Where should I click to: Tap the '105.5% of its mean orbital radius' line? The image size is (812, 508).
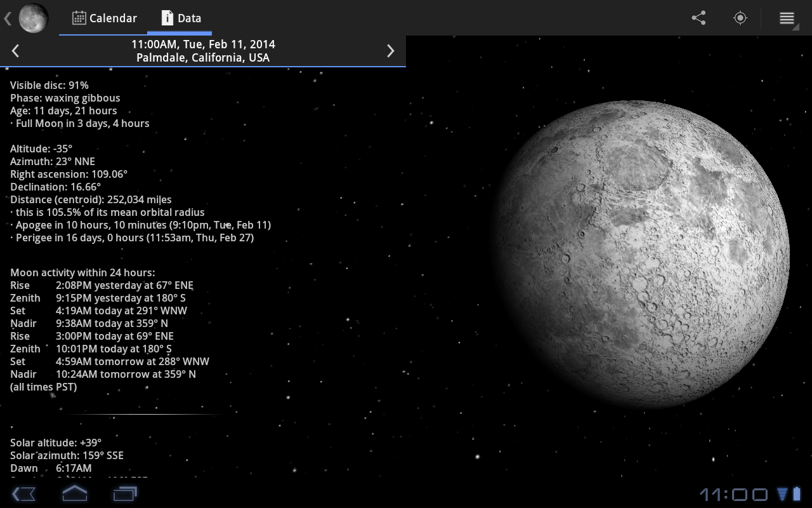click(107, 212)
